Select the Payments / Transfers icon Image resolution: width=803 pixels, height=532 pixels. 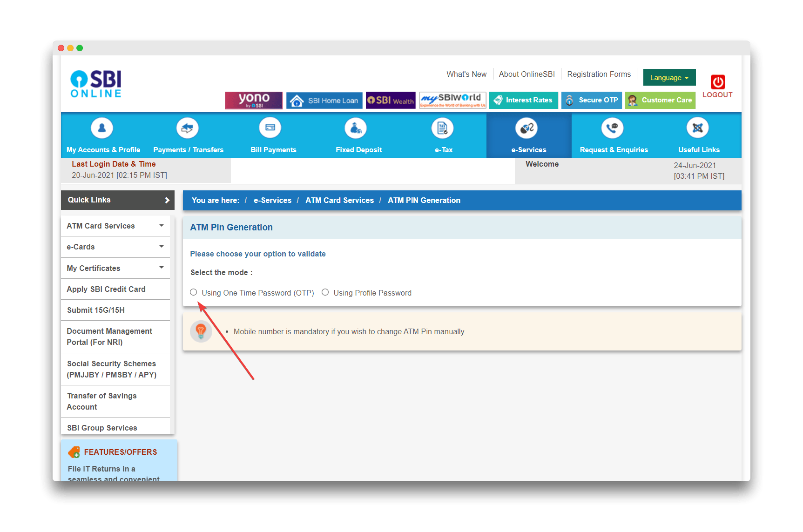tap(188, 135)
